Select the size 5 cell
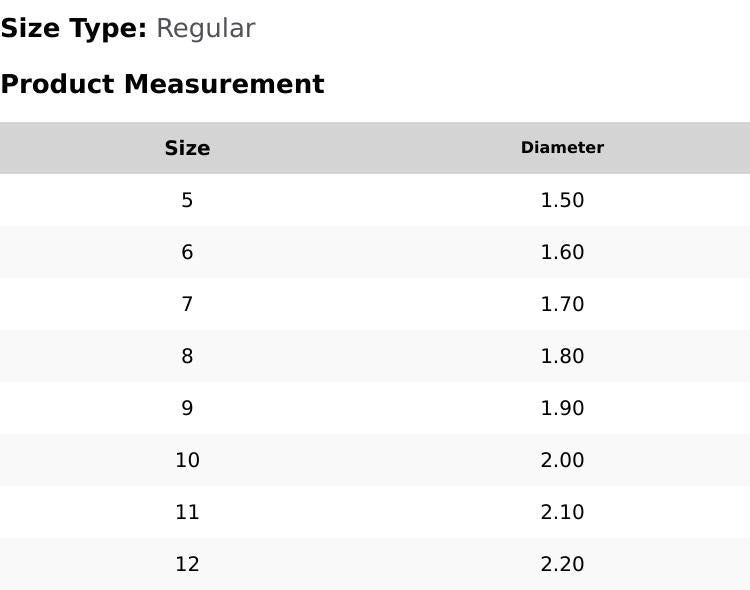This screenshot has width=750, height=590. click(187, 200)
